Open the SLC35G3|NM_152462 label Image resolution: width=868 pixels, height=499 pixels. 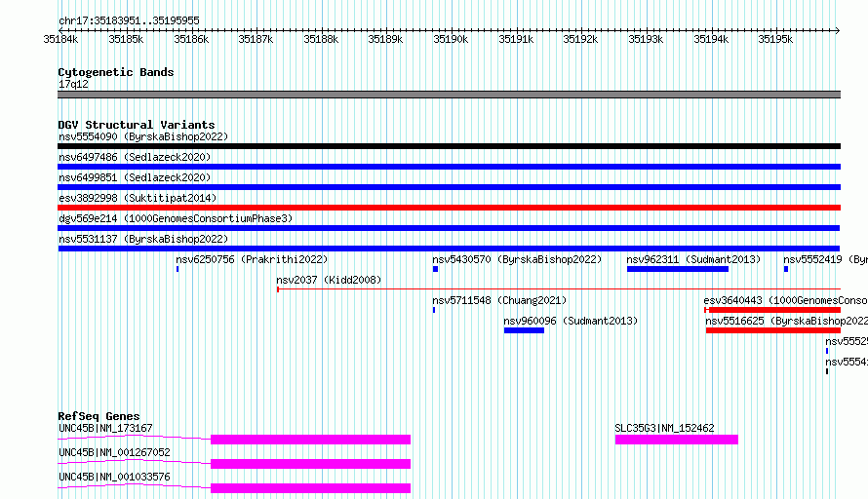664,428
